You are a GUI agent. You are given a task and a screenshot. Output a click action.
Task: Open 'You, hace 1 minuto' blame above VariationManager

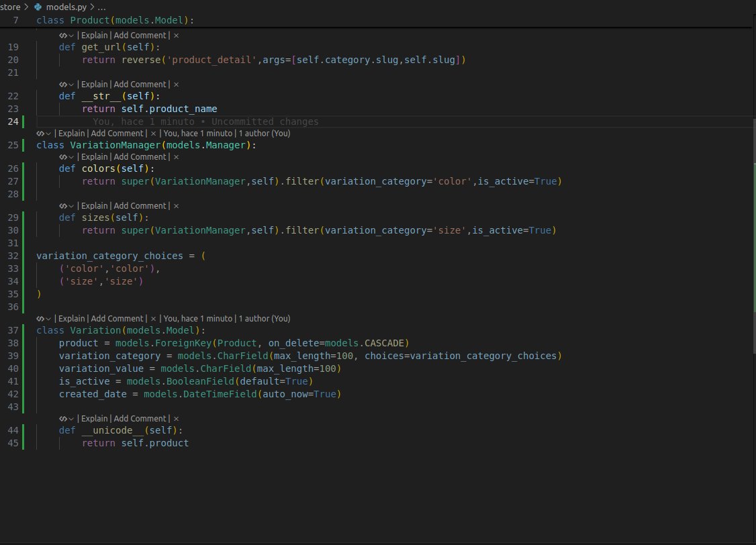pos(197,134)
